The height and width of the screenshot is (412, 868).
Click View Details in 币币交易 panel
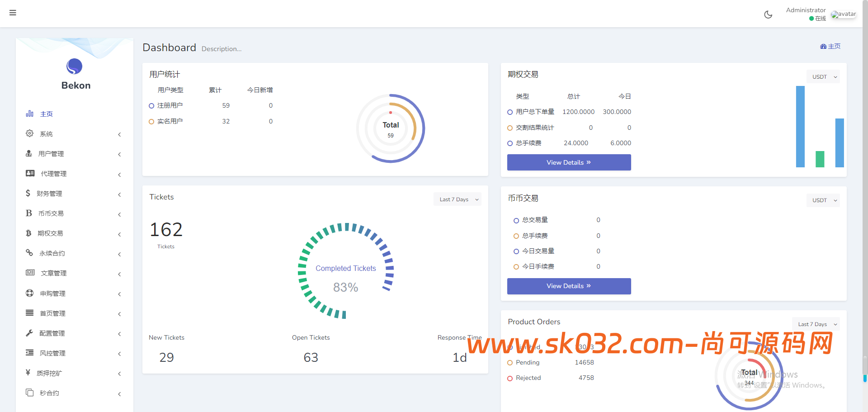tap(569, 286)
